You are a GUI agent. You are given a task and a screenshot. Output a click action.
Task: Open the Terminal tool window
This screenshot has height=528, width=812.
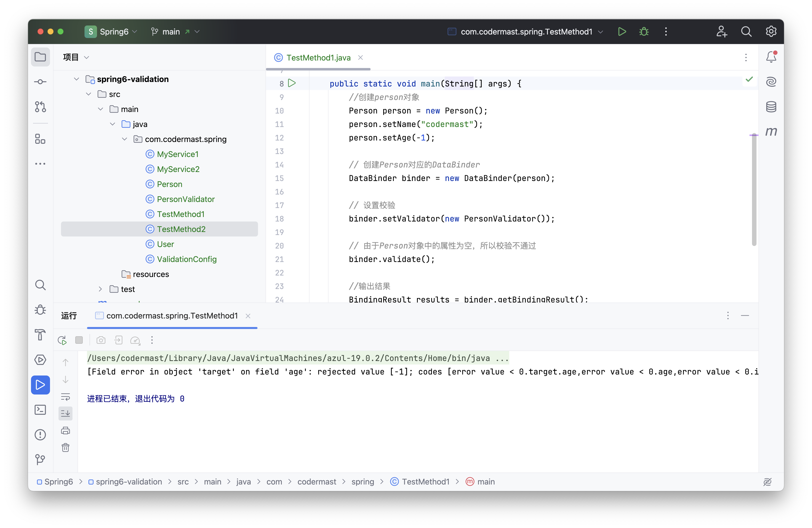(x=40, y=410)
